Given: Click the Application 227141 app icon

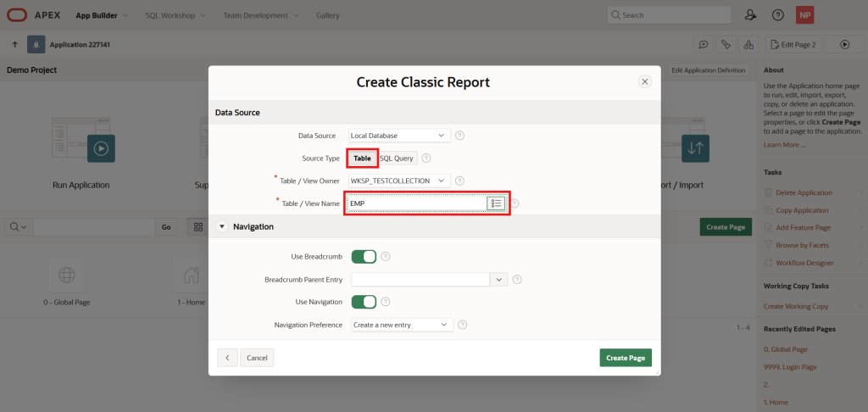Looking at the screenshot, I should point(36,44).
